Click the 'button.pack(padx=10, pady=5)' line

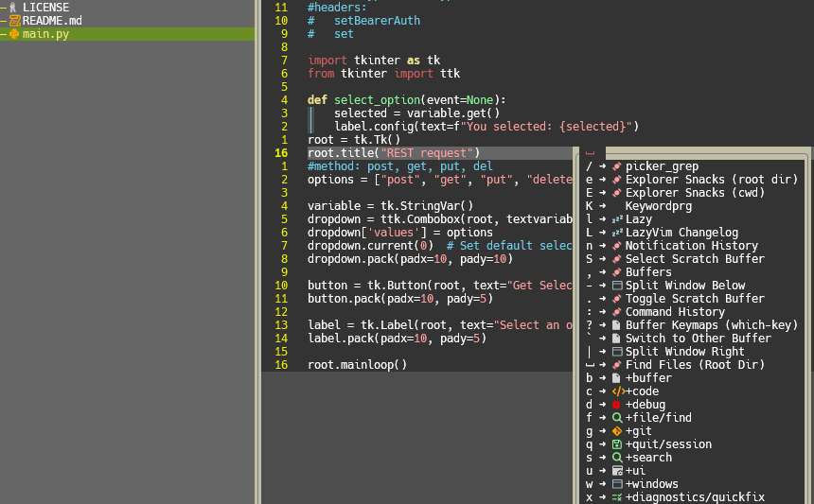point(400,299)
